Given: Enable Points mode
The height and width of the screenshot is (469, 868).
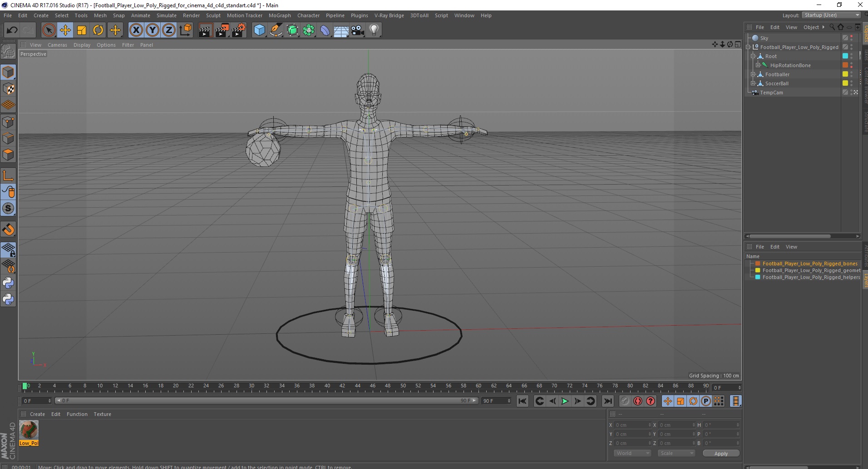Looking at the screenshot, I should (x=8, y=122).
